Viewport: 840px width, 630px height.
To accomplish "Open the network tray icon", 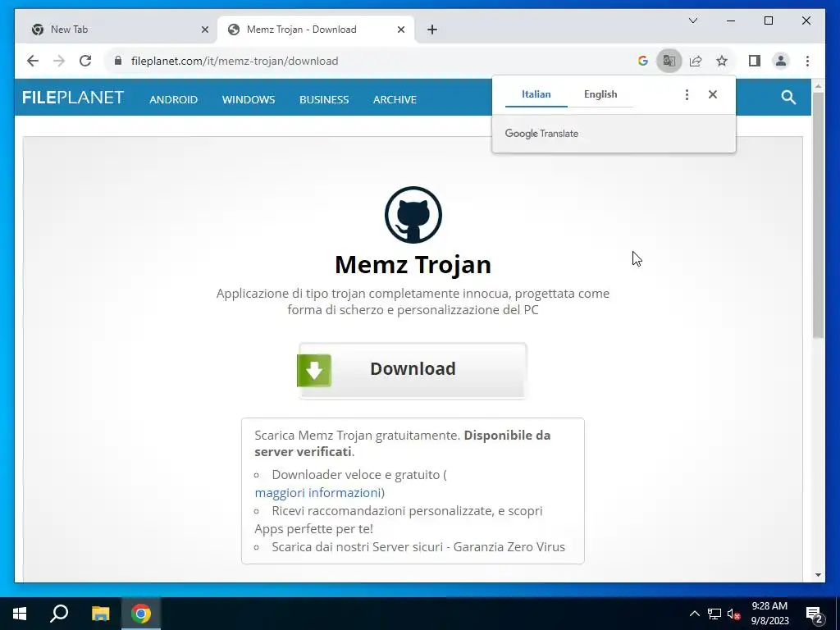I will (x=714, y=614).
